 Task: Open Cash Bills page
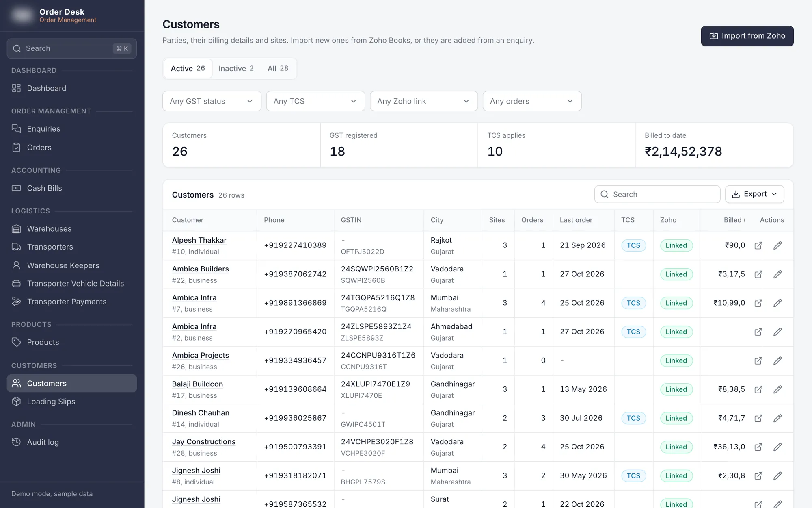tap(72, 188)
